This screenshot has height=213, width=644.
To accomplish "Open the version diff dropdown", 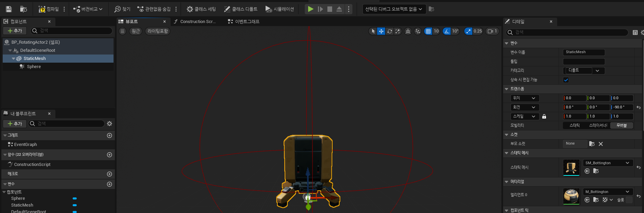I will (88, 9).
